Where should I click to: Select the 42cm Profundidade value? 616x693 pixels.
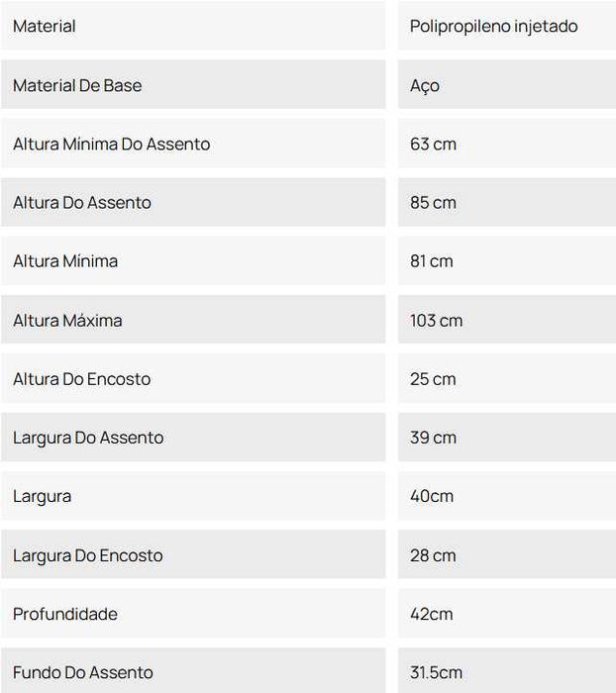click(x=431, y=614)
